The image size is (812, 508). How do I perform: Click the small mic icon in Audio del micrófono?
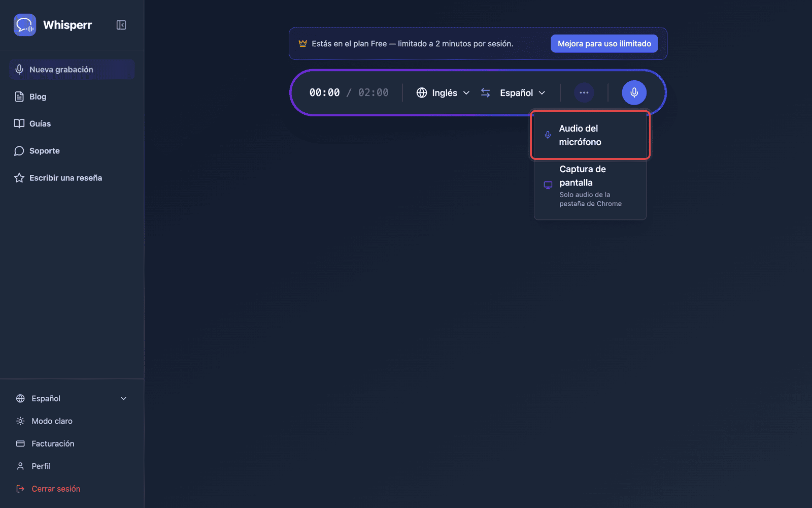pyautogui.click(x=548, y=135)
